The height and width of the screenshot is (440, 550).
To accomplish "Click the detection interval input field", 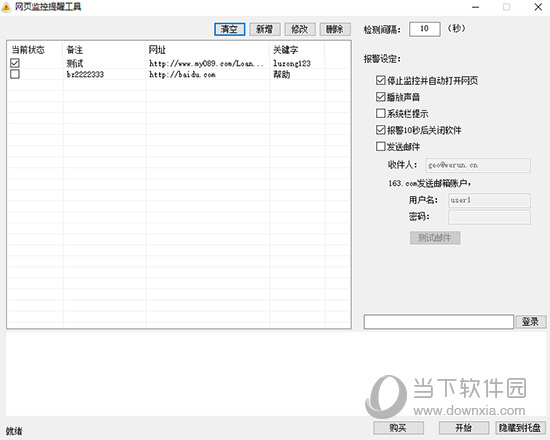I will pyautogui.click(x=424, y=29).
